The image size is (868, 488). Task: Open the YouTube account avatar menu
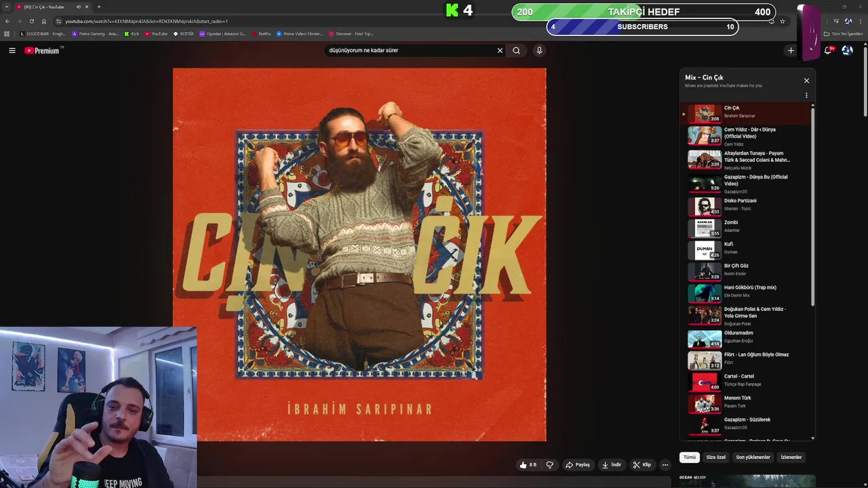(847, 50)
